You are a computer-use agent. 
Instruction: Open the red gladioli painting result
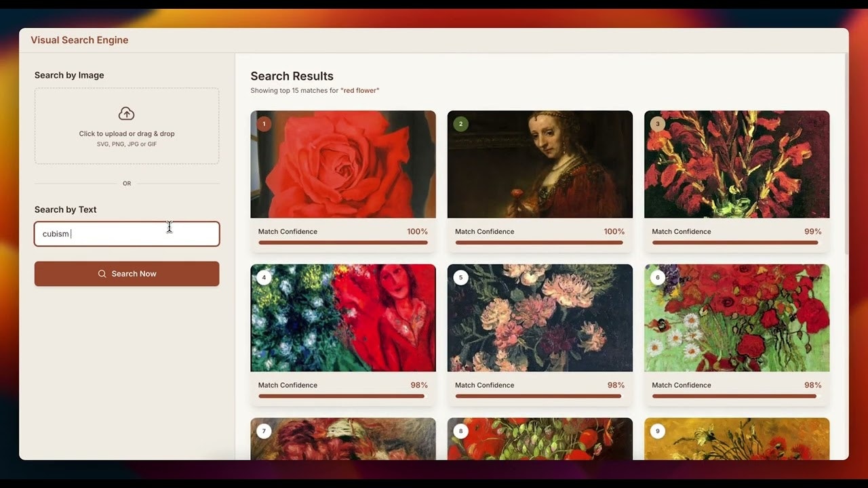736,165
